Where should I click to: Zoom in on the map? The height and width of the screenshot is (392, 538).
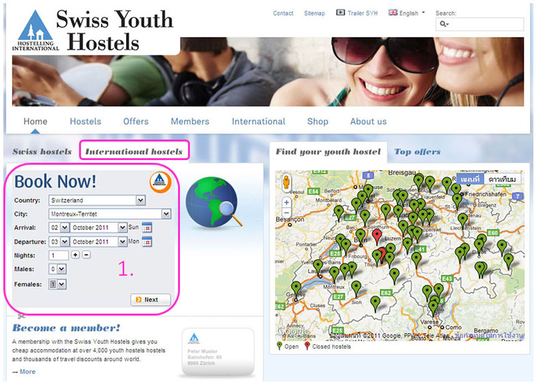[286, 203]
